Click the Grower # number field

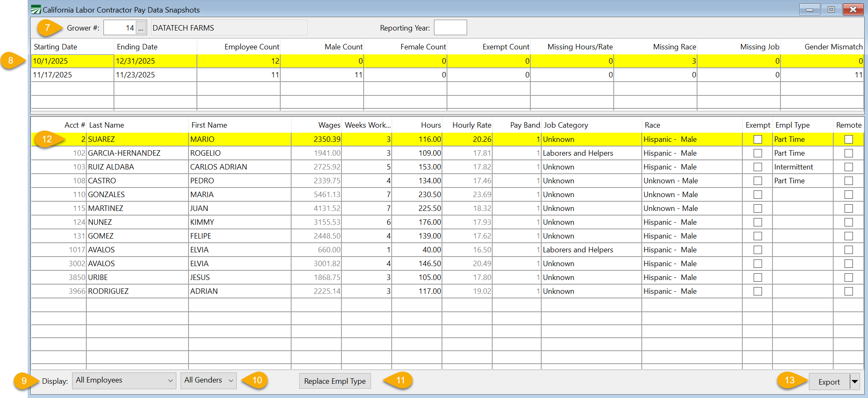119,28
